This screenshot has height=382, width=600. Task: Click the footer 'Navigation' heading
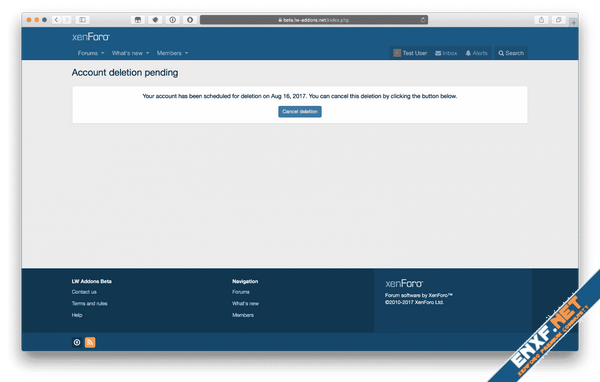(245, 281)
